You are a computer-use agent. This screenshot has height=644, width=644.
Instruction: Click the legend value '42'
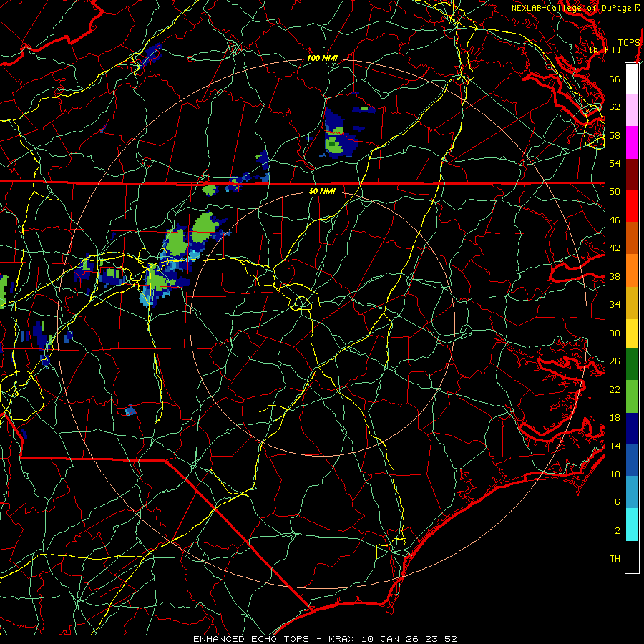615,248
